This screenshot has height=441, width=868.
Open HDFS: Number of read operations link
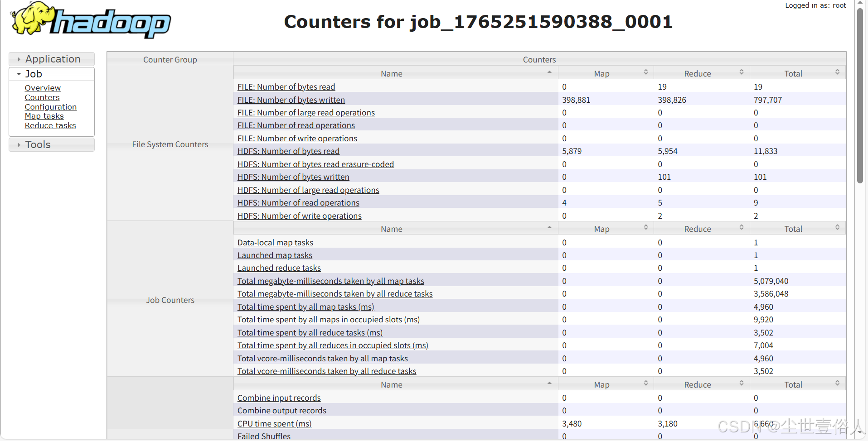[x=298, y=203]
